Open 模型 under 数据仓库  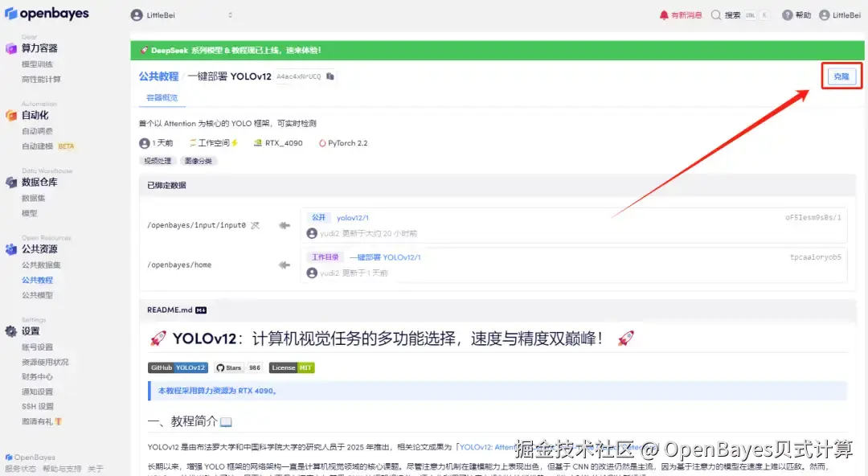30,213
